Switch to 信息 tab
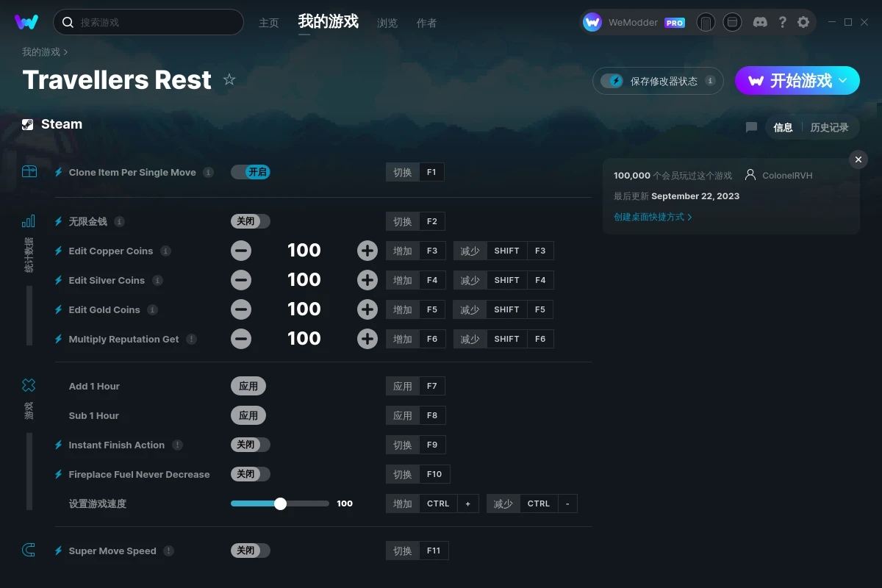This screenshot has height=588, width=882. [783, 127]
